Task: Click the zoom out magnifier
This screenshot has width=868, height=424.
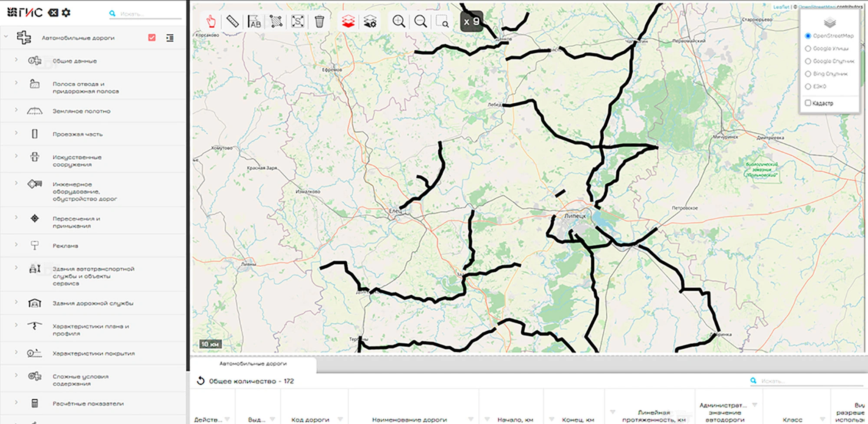Action: point(420,21)
